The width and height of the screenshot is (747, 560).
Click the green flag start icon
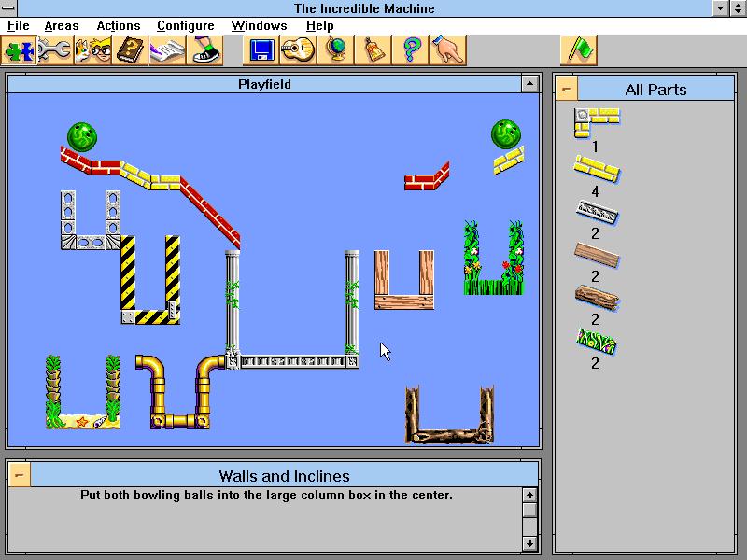[579, 50]
